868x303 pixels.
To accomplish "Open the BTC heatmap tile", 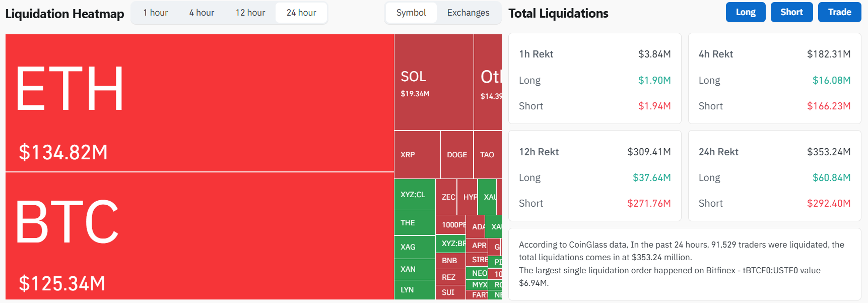I will click(199, 236).
